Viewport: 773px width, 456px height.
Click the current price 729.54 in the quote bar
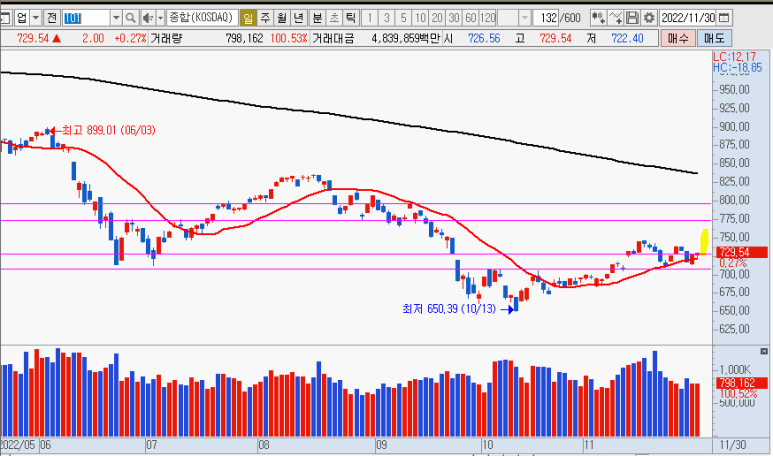coord(33,38)
